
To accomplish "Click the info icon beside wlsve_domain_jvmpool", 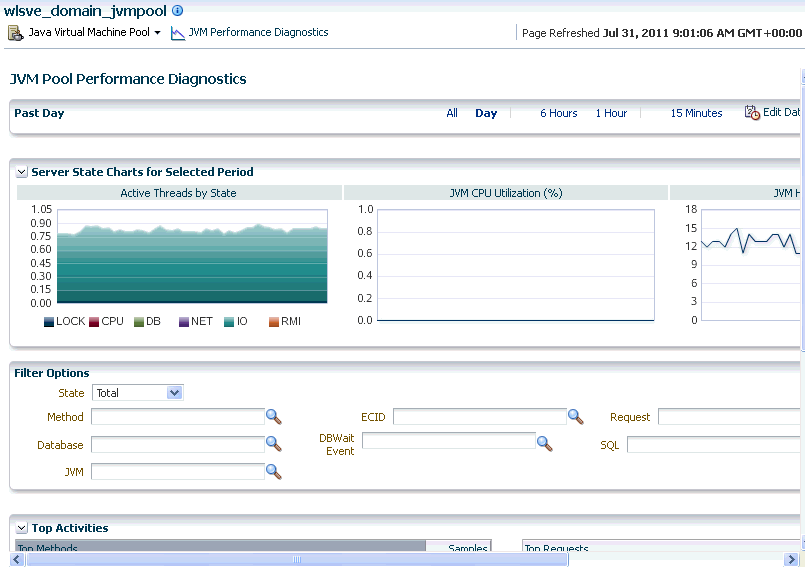I will pyautogui.click(x=177, y=10).
